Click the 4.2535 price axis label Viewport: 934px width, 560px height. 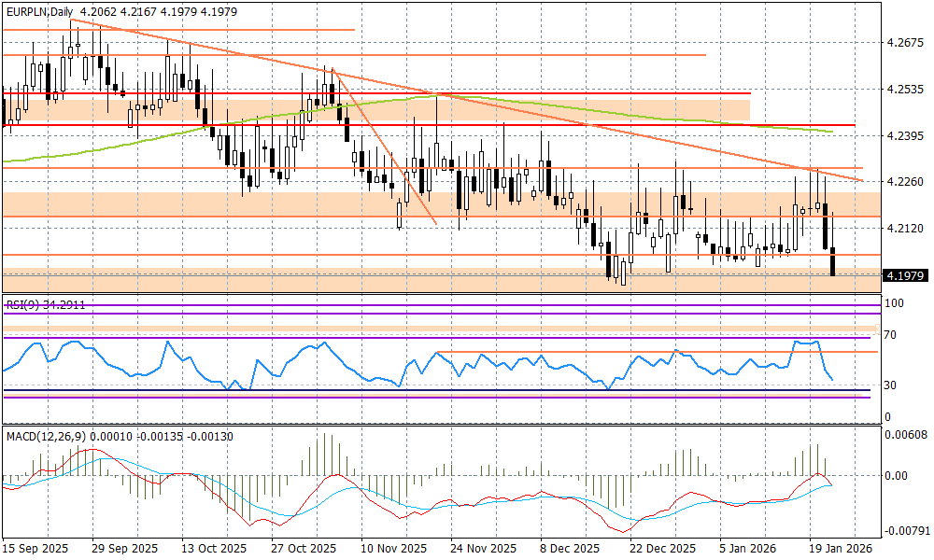click(x=905, y=90)
